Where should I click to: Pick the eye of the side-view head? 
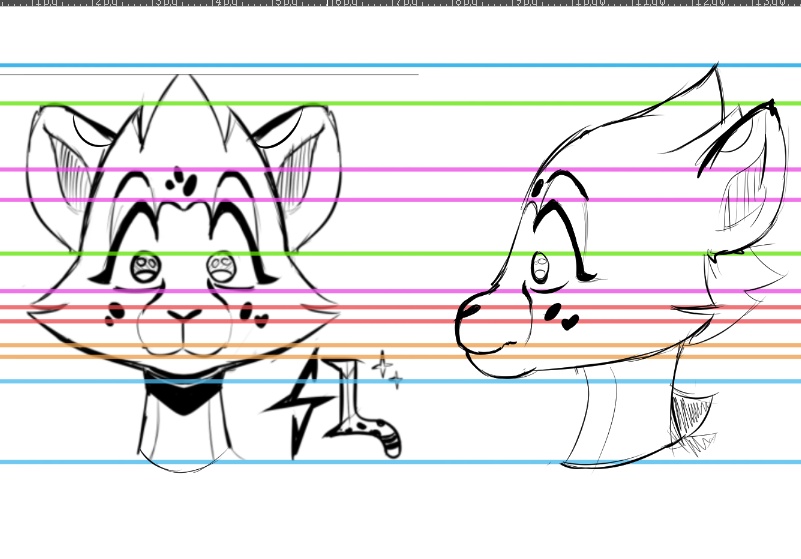click(x=540, y=266)
